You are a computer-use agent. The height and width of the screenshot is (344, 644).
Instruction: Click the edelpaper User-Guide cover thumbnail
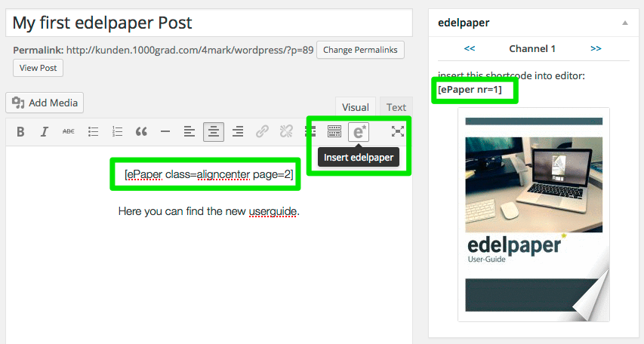coord(534,215)
